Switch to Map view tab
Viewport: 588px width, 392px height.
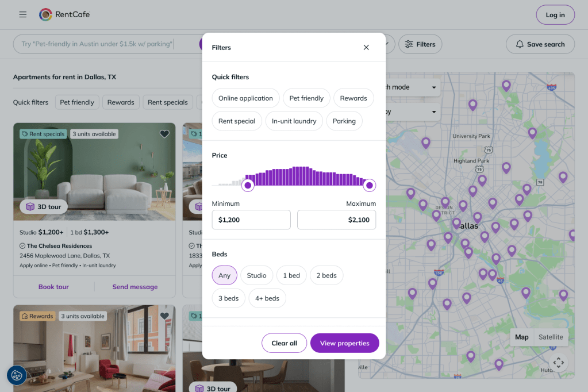(x=522, y=337)
